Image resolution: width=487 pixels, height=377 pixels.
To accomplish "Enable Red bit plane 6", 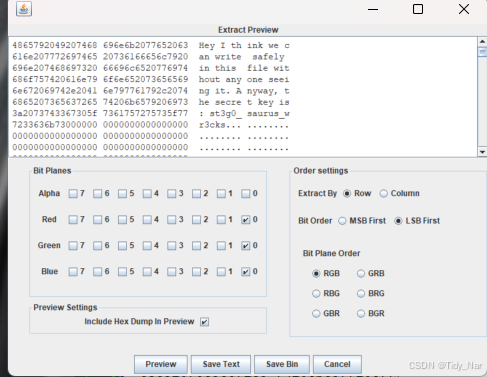I will [x=97, y=220].
